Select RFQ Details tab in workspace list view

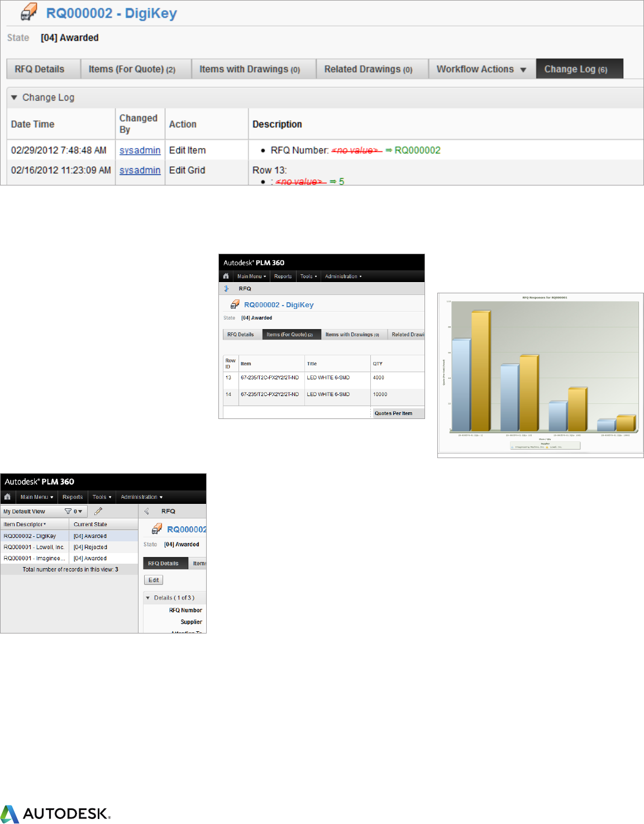pyautogui.click(x=166, y=563)
